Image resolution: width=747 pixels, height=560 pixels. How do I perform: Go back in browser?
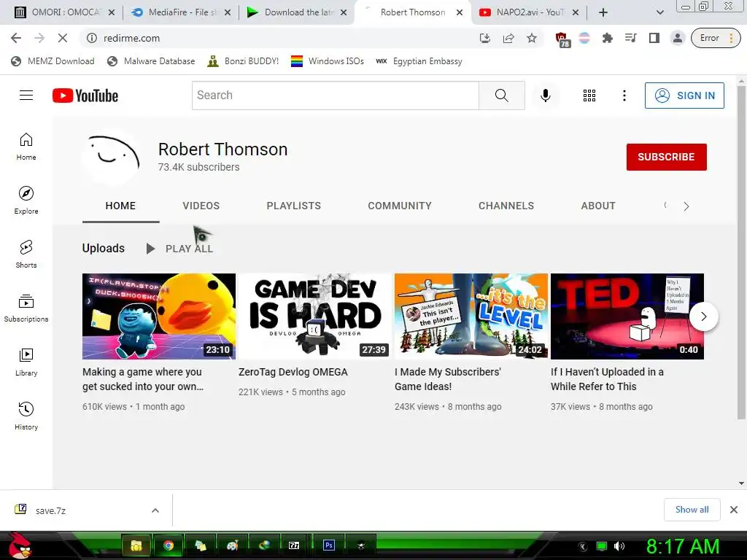16,38
